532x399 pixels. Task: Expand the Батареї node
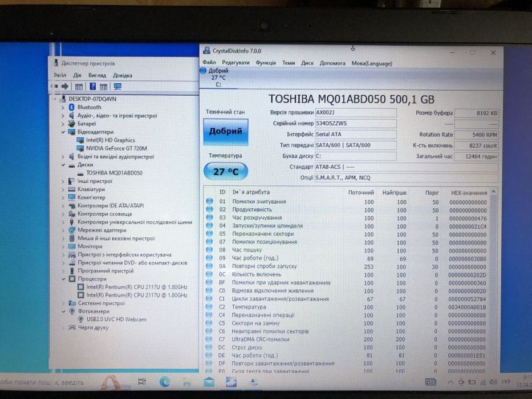click(x=63, y=124)
